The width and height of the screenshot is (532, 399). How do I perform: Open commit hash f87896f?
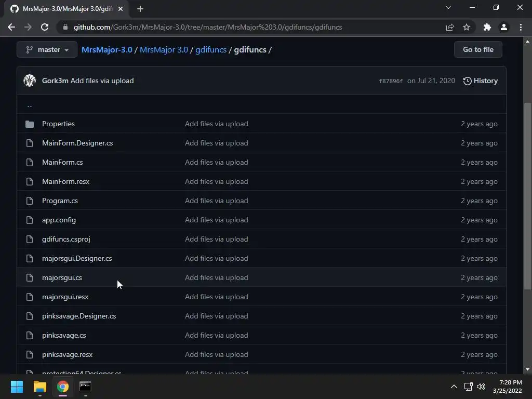point(391,81)
